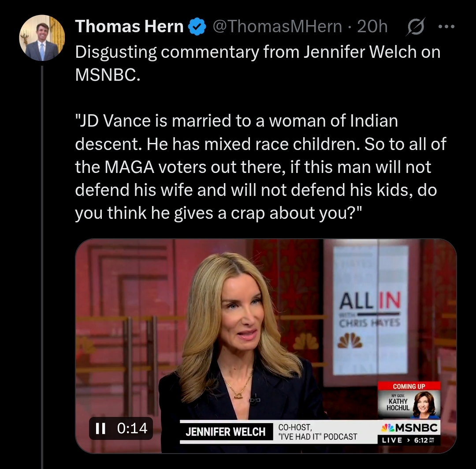Click the LIVE 6:12 PM indicator
This screenshot has height=469, width=476.
[x=409, y=440]
